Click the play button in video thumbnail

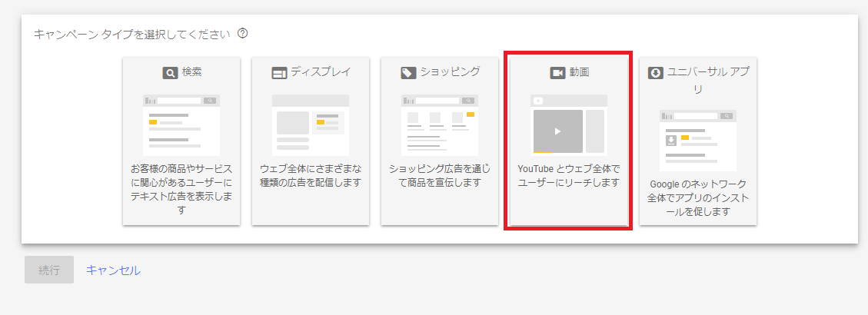point(558,131)
